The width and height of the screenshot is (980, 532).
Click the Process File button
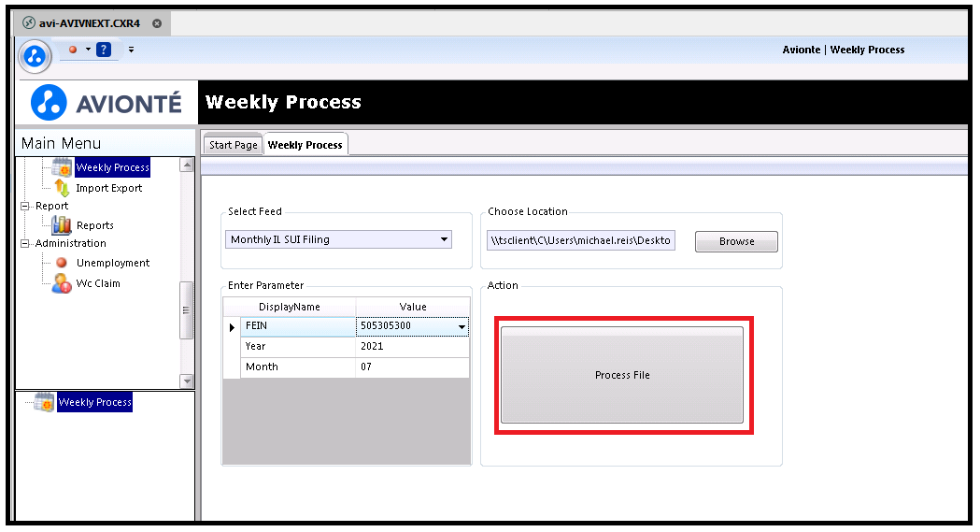(x=622, y=375)
